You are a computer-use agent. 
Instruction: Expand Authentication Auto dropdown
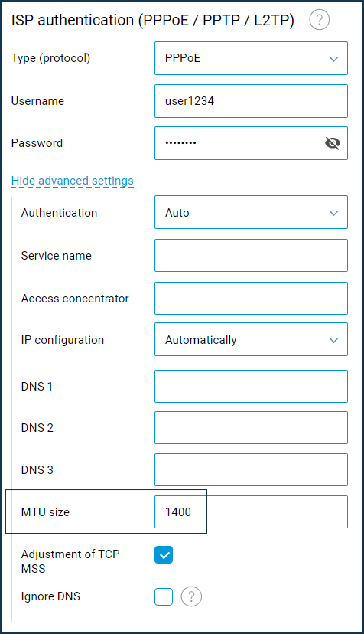251,212
